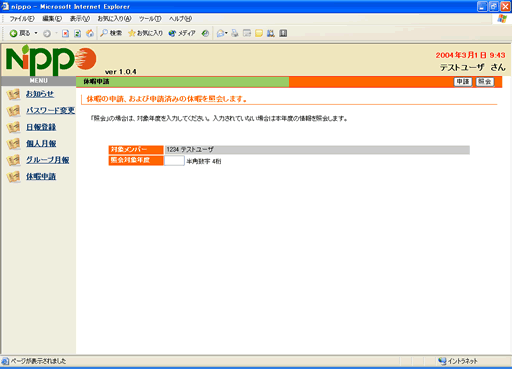This screenshot has height=369, width=512.
Task: Minimize the Internet Explorer window
Action: (482, 6)
